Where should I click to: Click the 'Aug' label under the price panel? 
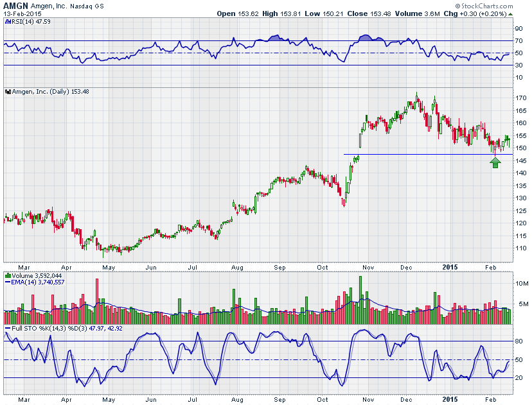[x=237, y=268]
